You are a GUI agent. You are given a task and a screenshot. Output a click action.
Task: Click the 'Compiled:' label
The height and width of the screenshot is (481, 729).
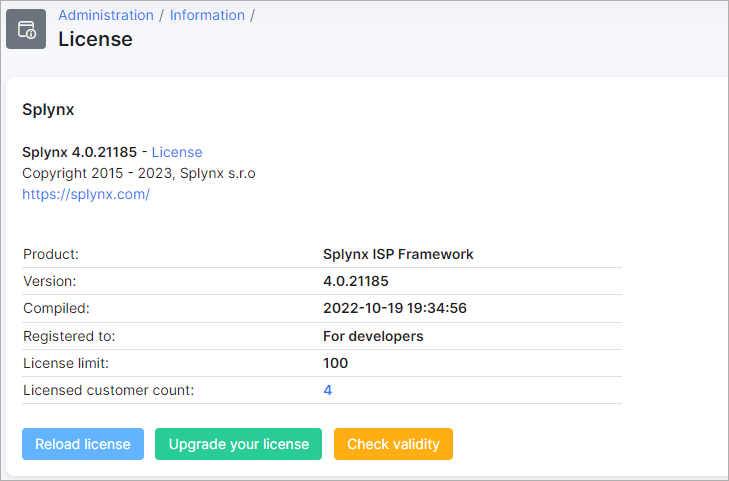point(56,308)
